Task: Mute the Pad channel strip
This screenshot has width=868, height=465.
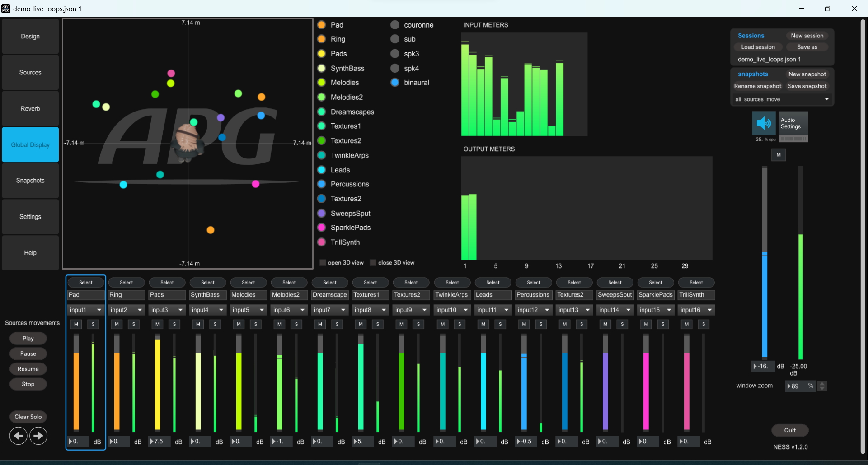Action: pos(76,324)
